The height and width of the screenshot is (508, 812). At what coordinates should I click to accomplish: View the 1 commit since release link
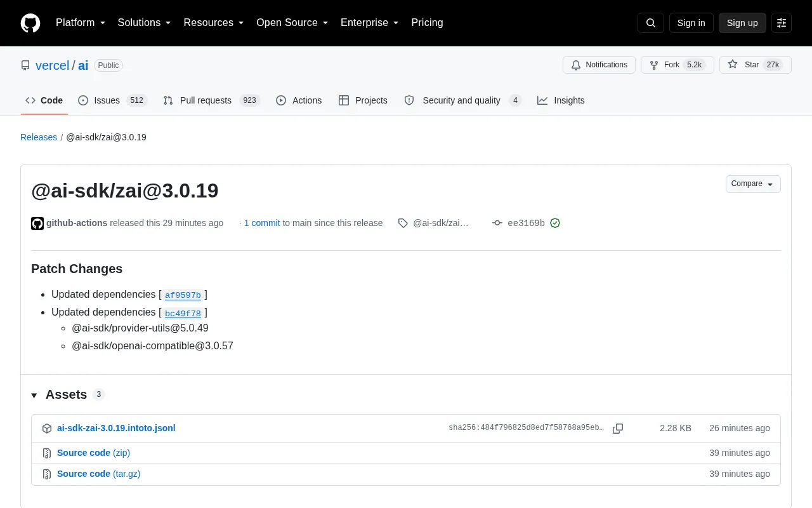pyautogui.click(x=262, y=223)
